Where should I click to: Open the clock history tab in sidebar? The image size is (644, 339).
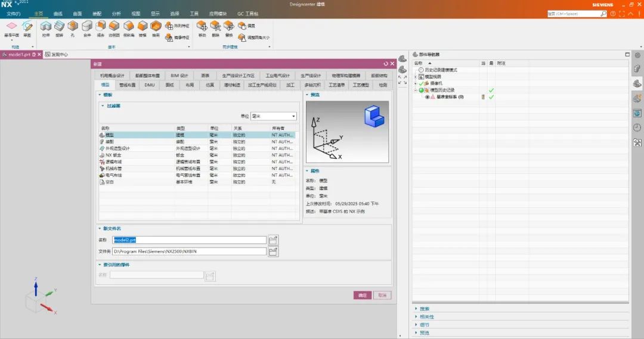[637, 127]
